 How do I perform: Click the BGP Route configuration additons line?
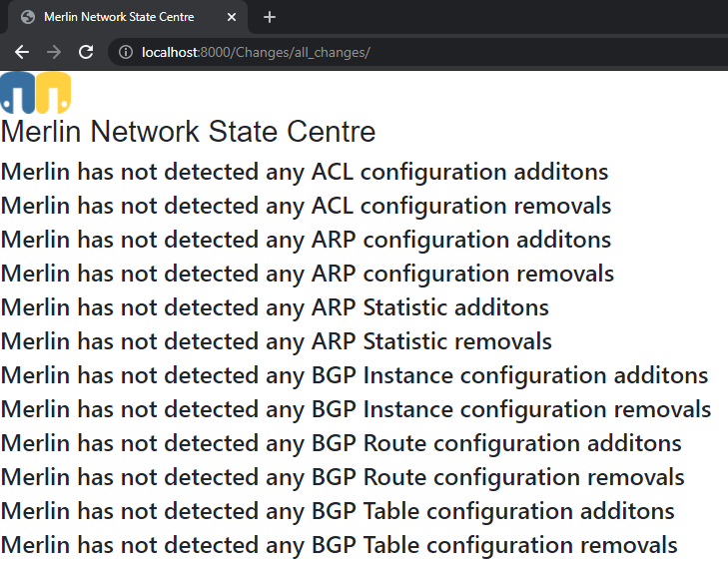342,443
